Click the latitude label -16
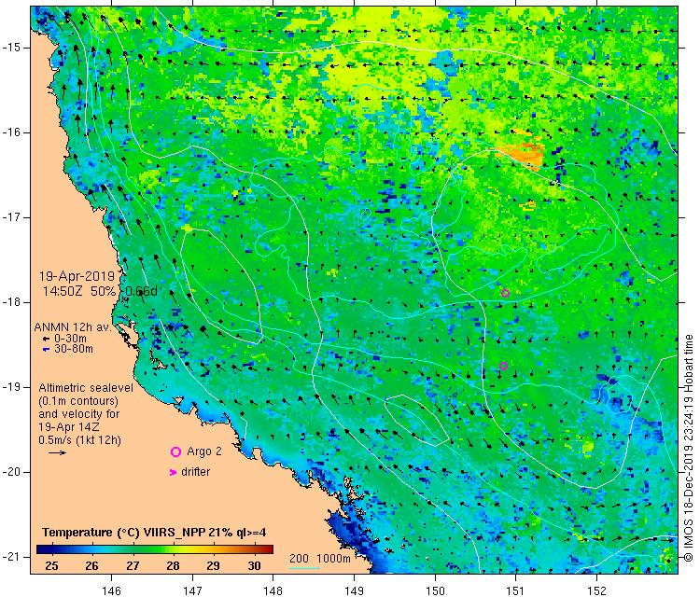This screenshot has height=597, width=700. point(10,132)
